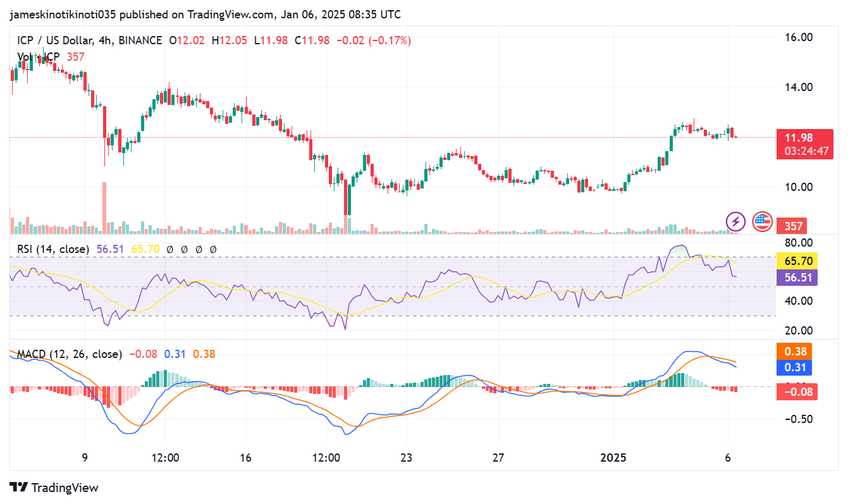Click the O12.02 open price value
848x504 pixels.
(x=188, y=40)
